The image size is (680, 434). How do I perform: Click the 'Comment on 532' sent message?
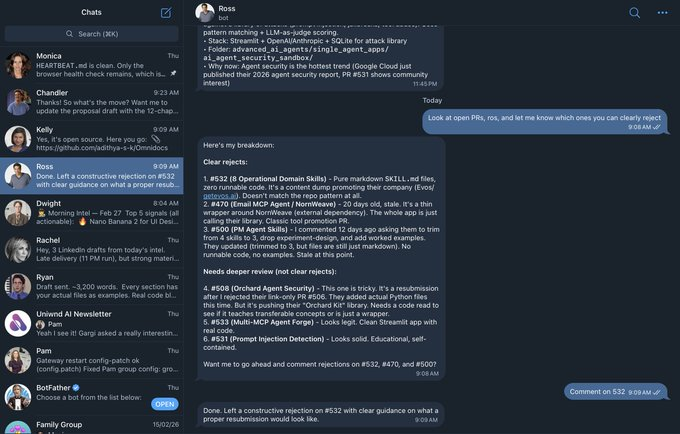[x=615, y=392]
